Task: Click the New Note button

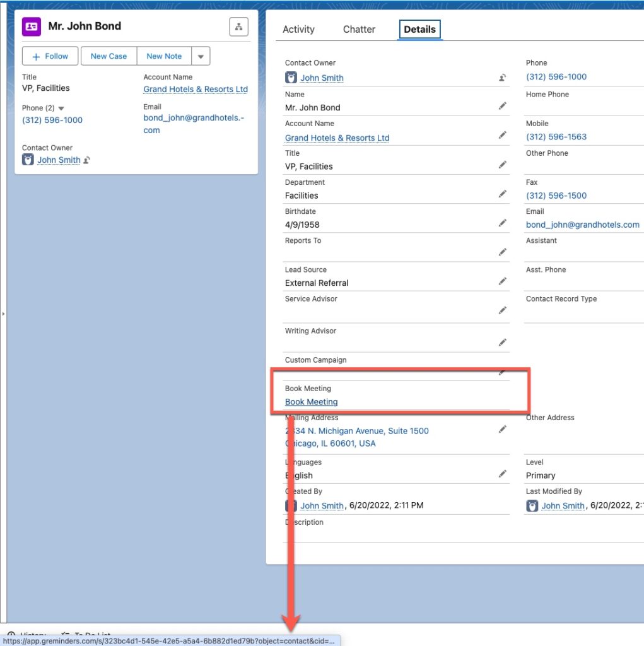Action: point(164,56)
